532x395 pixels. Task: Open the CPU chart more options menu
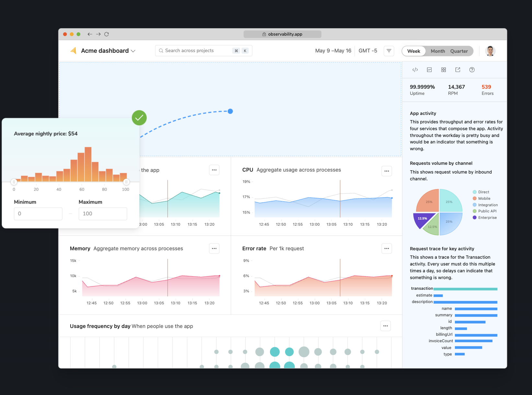click(387, 171)
